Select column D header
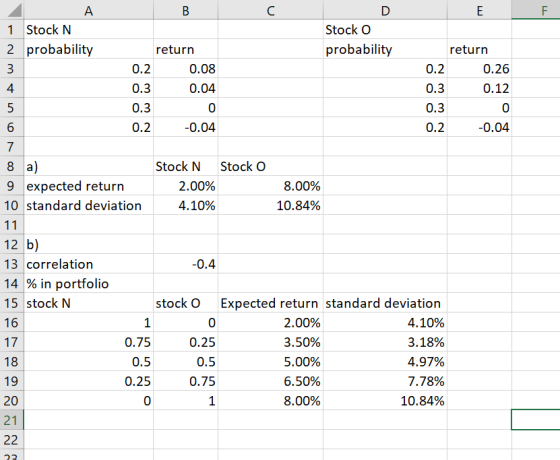The width and height of the screenshot is (560, 460). tap(385, 10)
